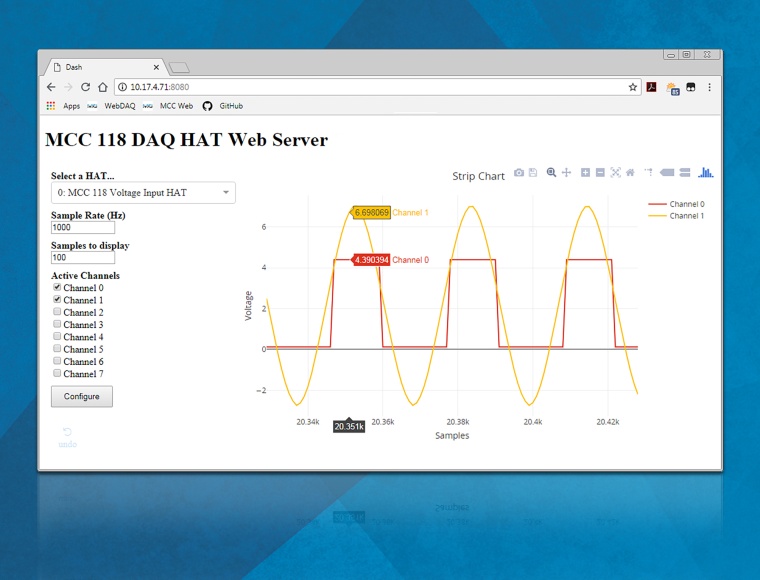Toggle spike lines in chart toolbar
The height and width of the screenshot is (580, 760).
pos(649,172)
